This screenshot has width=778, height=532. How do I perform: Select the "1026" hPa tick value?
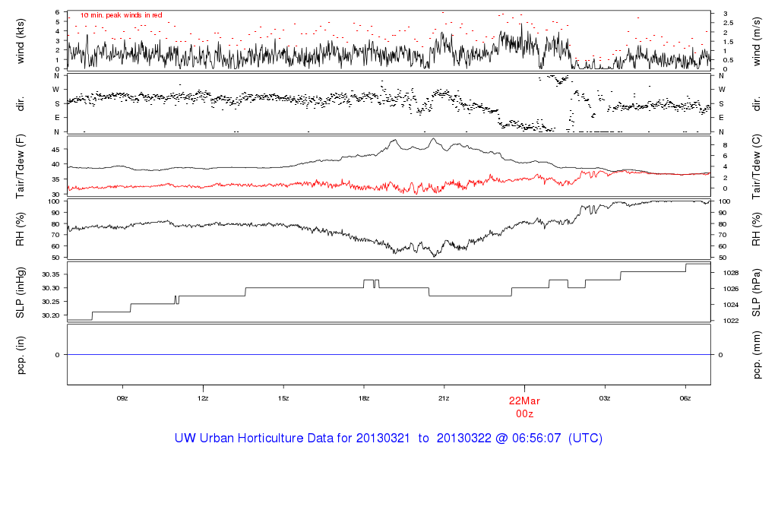click(x=731, y=289)
